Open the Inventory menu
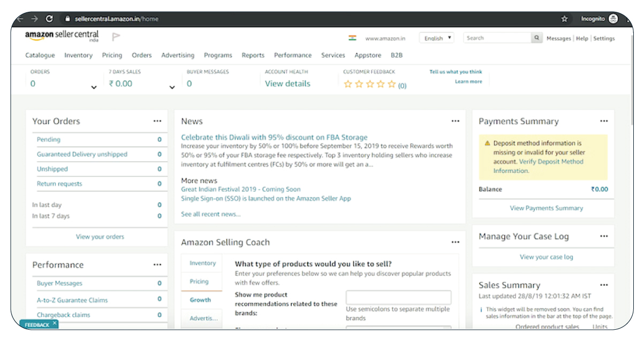The image size is (644, 341). click(x=78, y=55)
